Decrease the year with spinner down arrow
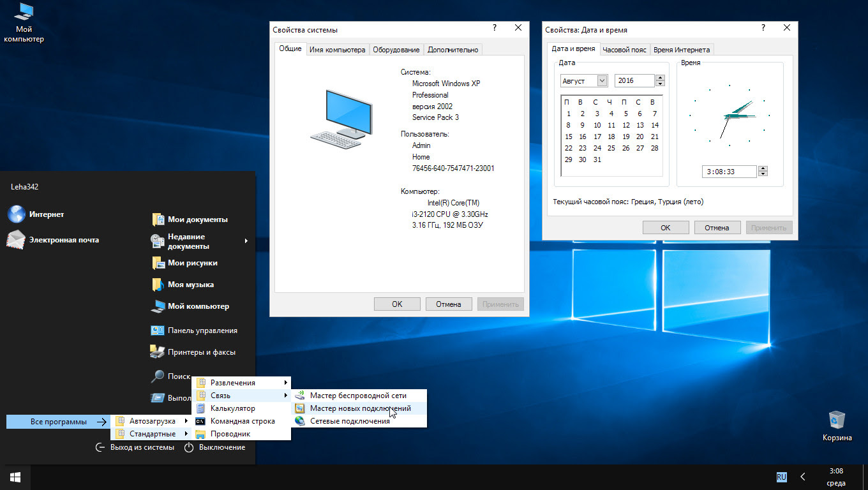868x490 pixels. click(660, 84)
